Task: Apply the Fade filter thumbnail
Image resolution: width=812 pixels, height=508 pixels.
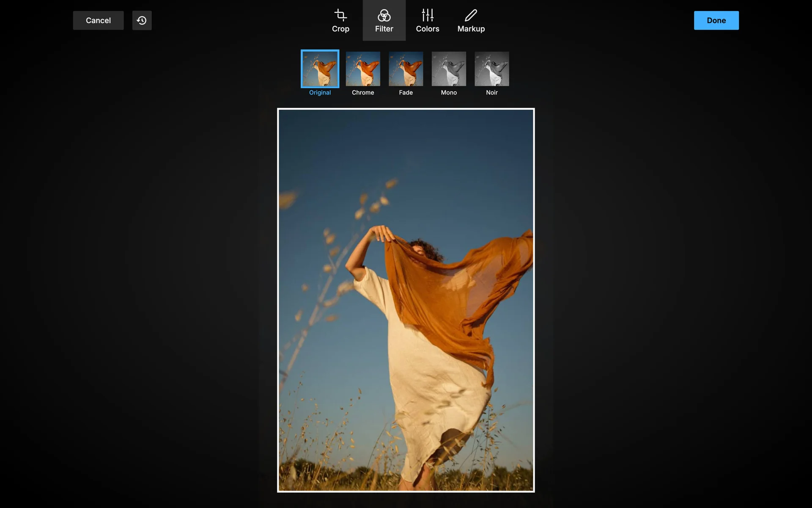Action: (x=406, y=69)
